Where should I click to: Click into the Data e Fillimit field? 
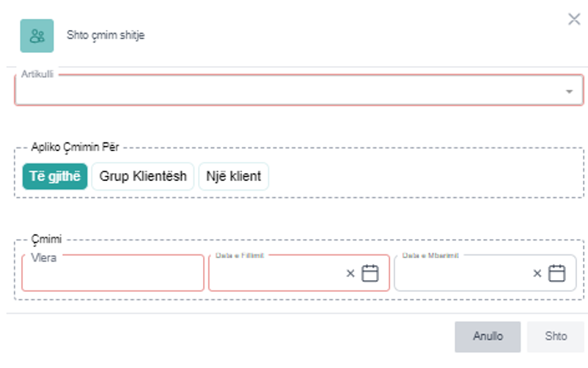(275, 274)
